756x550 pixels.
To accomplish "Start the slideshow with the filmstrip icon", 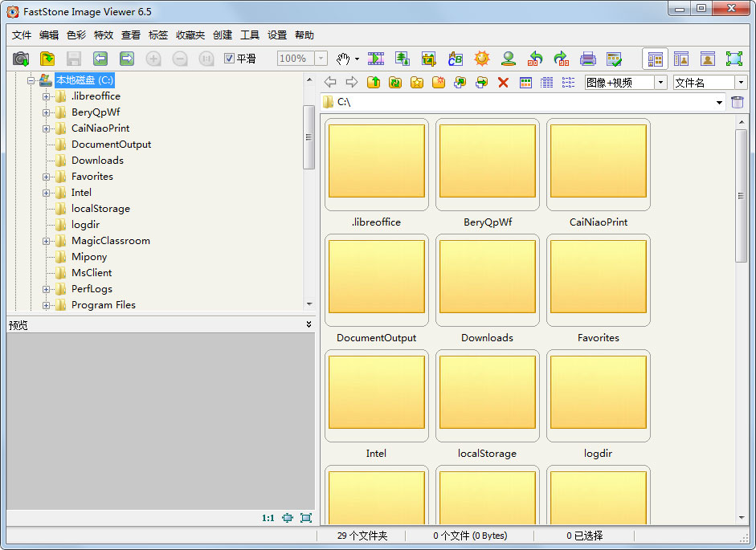I will pyautogui.click(x=375, y=59).
